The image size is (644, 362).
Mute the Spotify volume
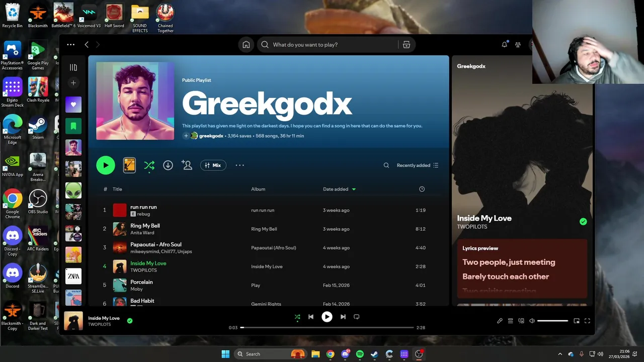pyautogui.click(x=532, y=321)
